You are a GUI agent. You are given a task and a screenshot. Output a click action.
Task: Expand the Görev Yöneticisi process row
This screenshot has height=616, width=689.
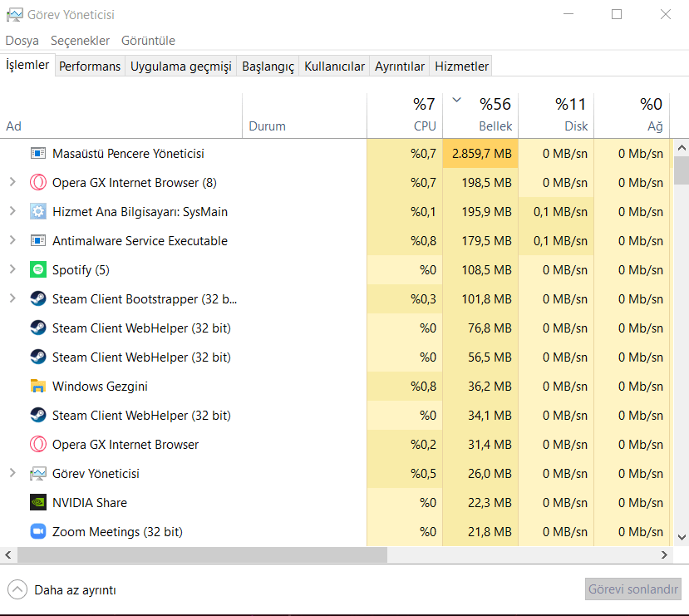[12, 473]
